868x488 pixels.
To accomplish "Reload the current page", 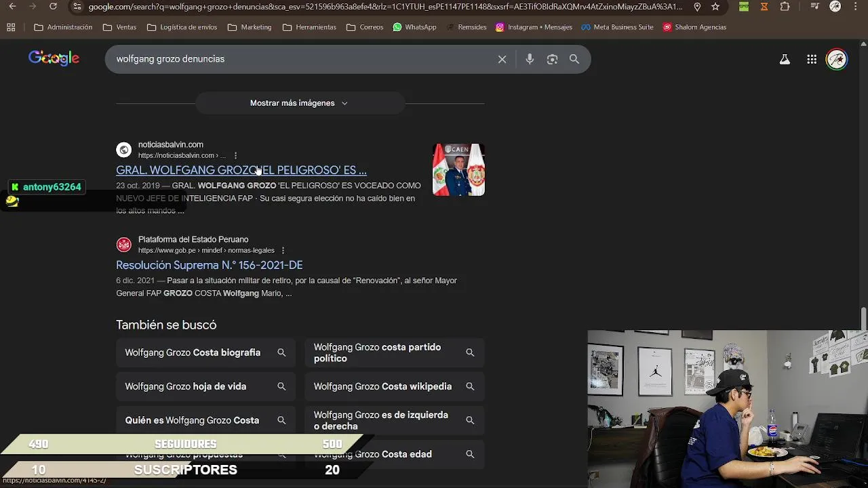I will [x=53, y=7].
